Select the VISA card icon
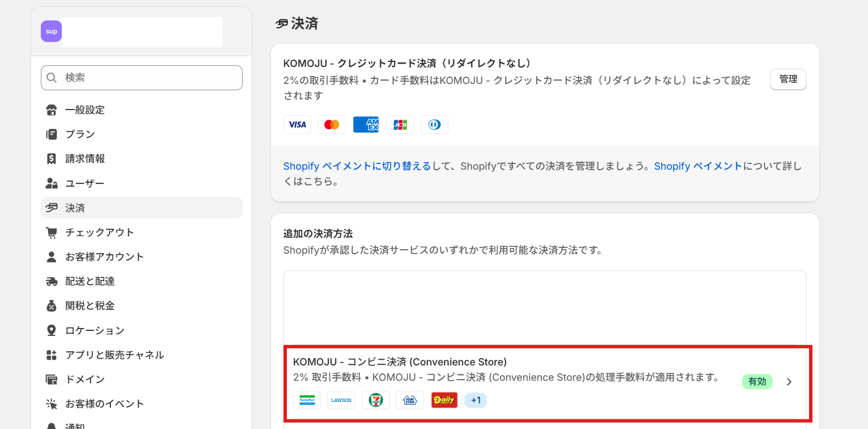This screenshot has height=429, width=868. [297, 124]
